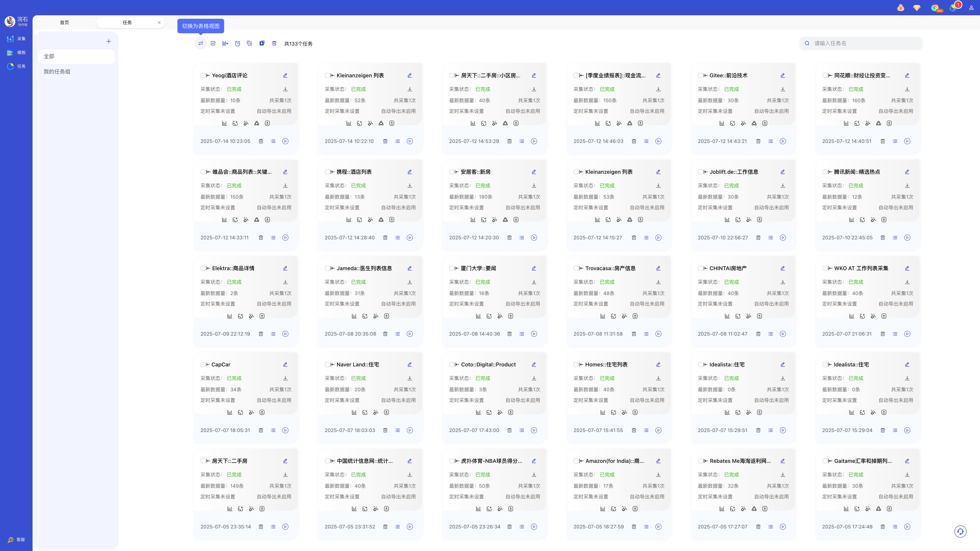980x551 pixels.
Task: Open data list for Jameda::医生列表信息 task
Action: [x=397, y=334]
